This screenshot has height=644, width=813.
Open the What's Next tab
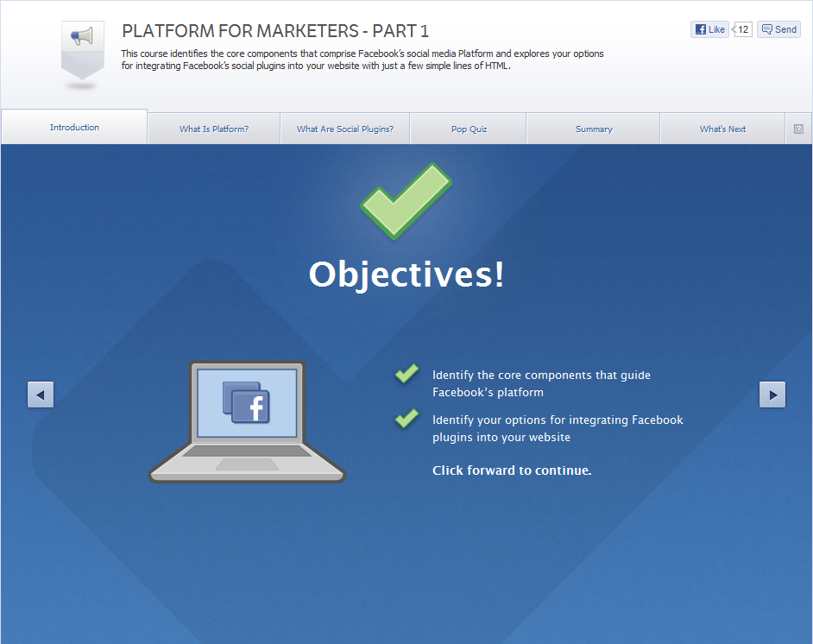(x=722, y=129)
